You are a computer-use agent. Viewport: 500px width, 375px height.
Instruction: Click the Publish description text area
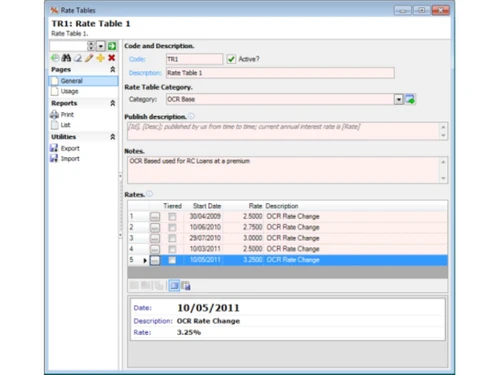[284, 131]
